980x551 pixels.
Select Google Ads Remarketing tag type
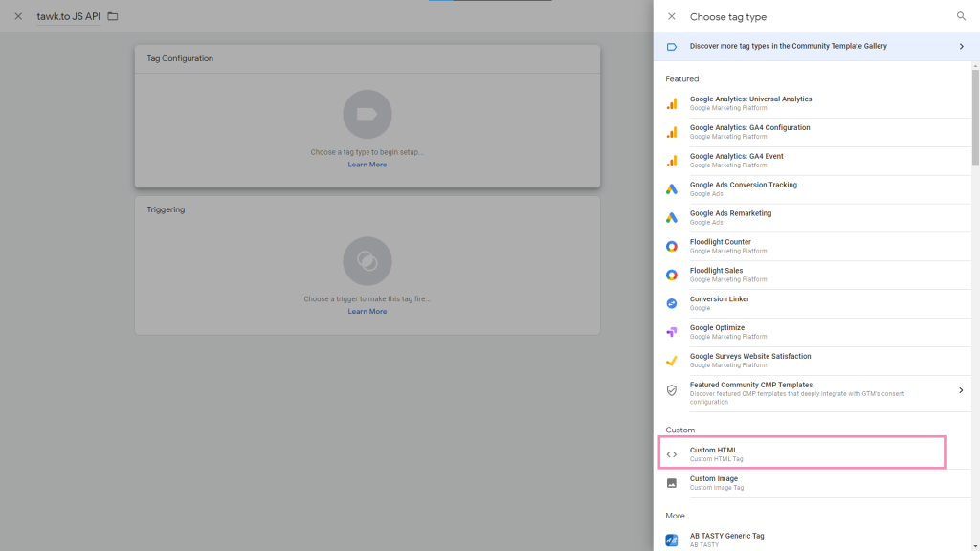(816, 218)
